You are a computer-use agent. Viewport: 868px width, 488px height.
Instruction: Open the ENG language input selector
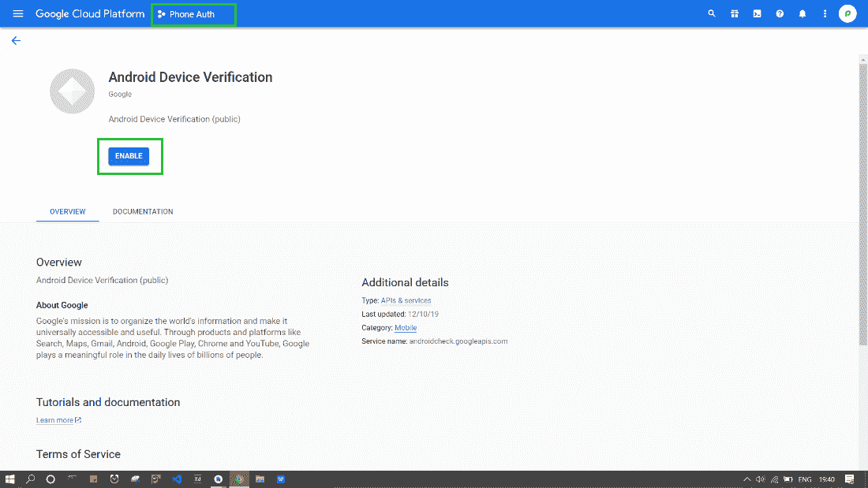pos(805,479)
